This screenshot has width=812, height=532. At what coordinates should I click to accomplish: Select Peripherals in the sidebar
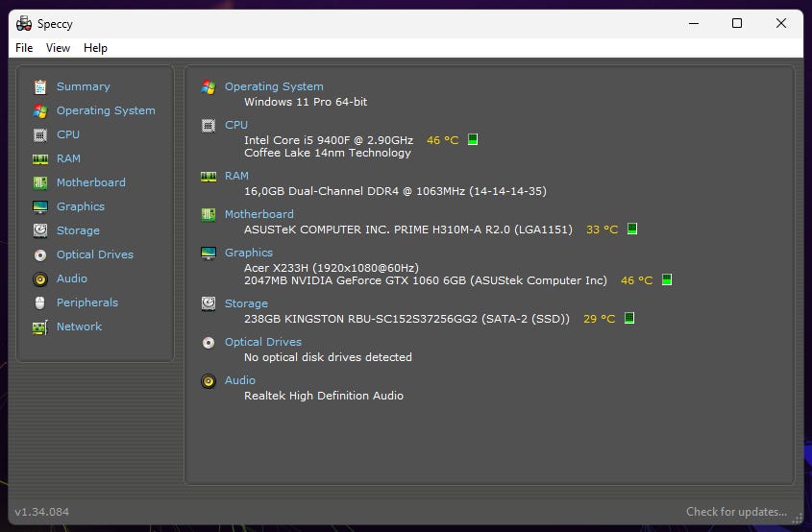87,302
